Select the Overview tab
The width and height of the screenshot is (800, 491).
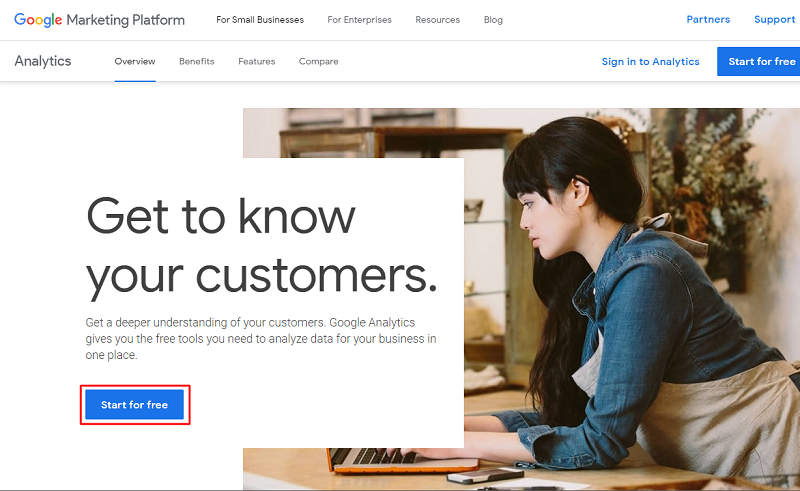click(x=135, y=61)
